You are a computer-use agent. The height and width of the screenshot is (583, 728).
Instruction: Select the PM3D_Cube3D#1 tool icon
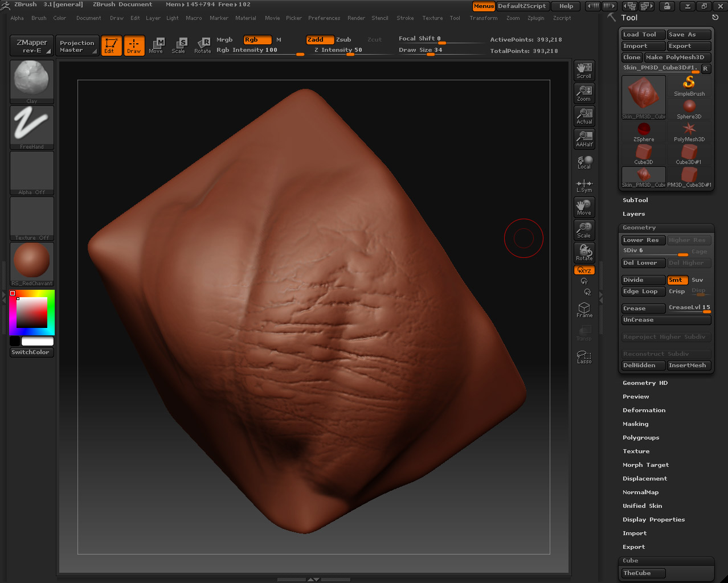[689, 177]
